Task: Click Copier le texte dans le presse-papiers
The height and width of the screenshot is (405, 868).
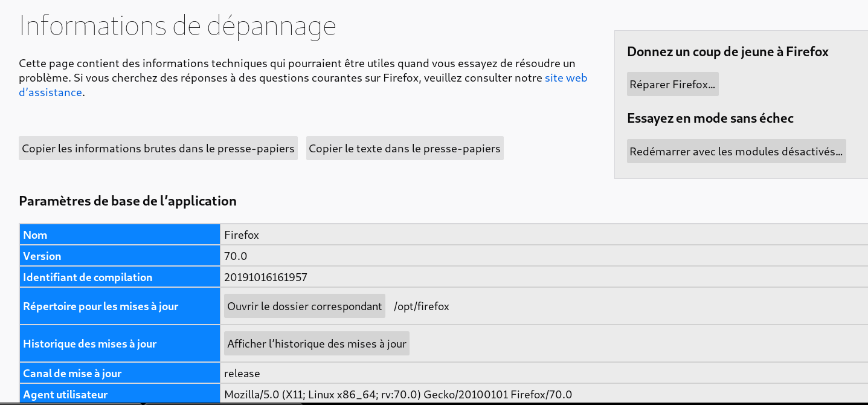Action: pyautogui.click(x=405, y=149)
